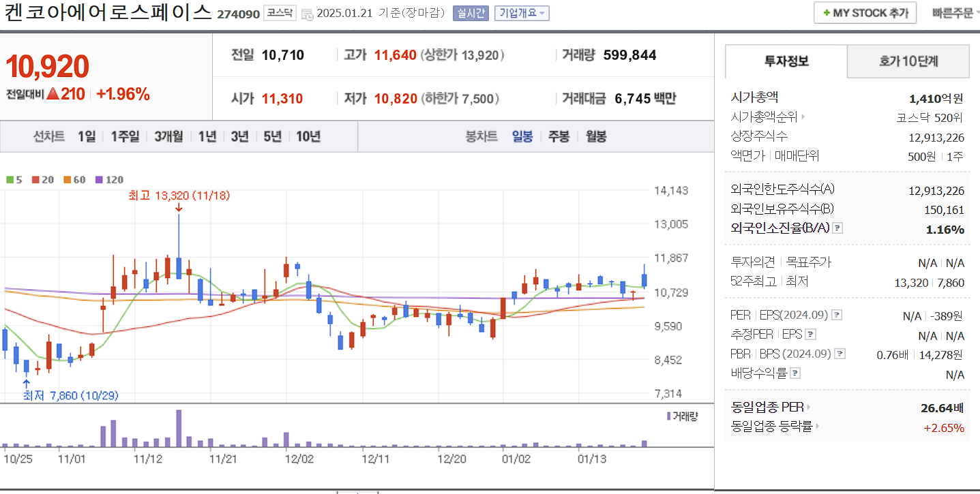Click the green 5-day moving average swatch
Screen dimensions: 980x494
(x=9, y=179)
